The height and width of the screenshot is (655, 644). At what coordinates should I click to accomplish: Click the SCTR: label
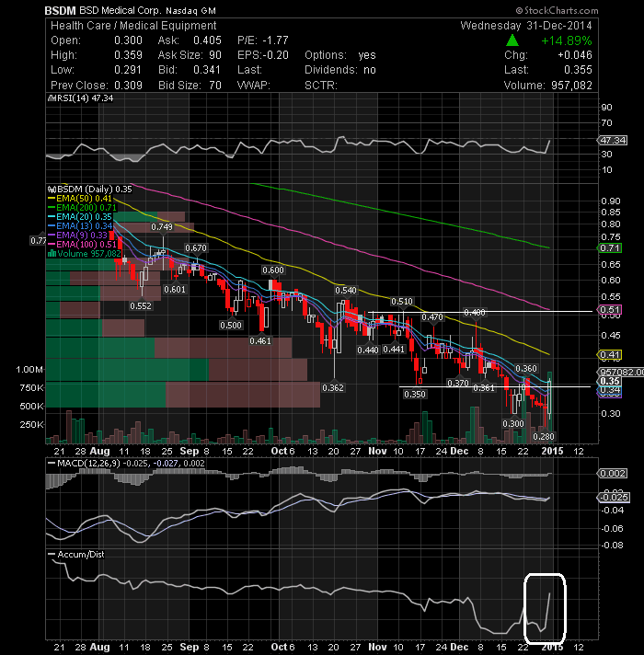pos(321,86)
